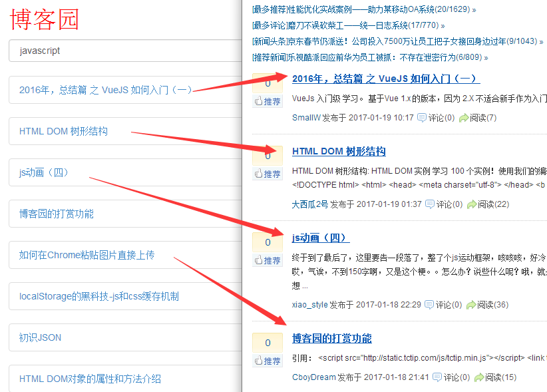The image size is (547, 392).
Task: Click 推荐 thumbs-up for HTML DOM 树形结构 post
Action: point(268,174)
